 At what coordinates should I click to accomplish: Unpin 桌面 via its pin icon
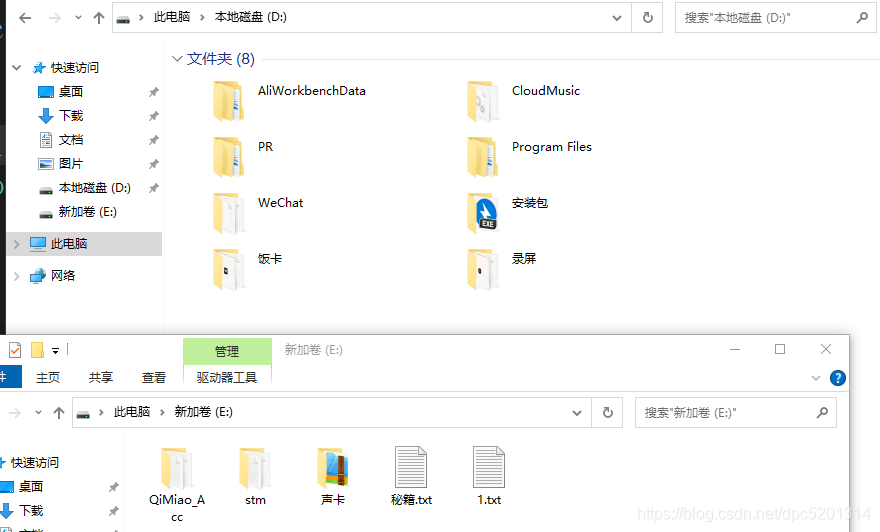[x=153, y=92]
